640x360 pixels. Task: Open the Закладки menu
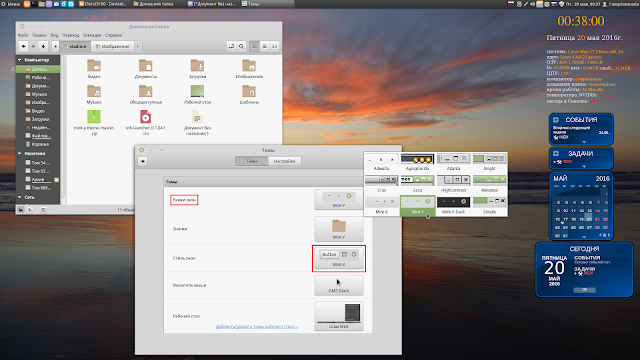(92, 35)
